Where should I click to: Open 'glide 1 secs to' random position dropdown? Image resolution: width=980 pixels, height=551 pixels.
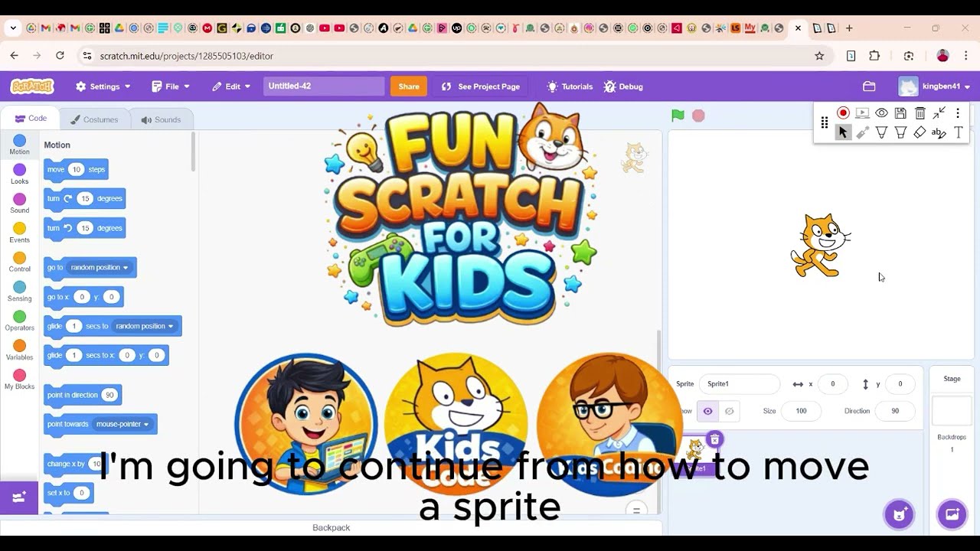(x=145, y=326)
